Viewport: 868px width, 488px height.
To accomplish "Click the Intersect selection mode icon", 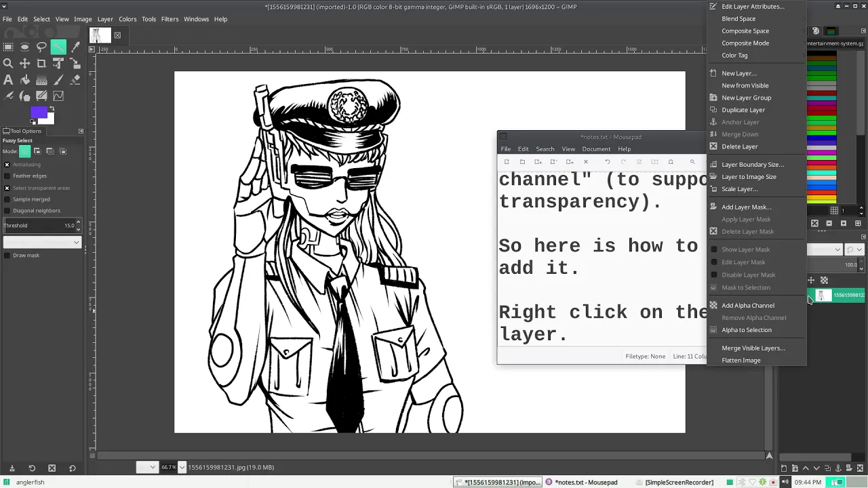I will click(x=63, y=151).
